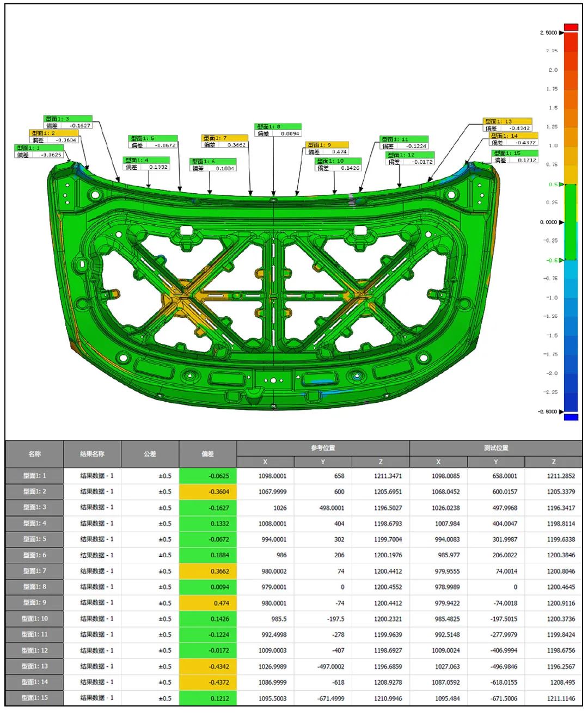Select table row name 型面1: 3

(x=35, y=507)
